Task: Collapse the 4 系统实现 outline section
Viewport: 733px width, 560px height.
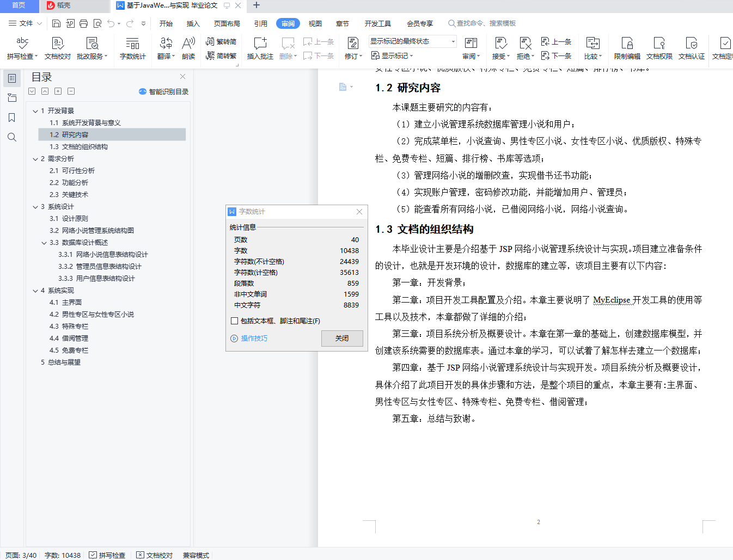Action: [35, 291]
